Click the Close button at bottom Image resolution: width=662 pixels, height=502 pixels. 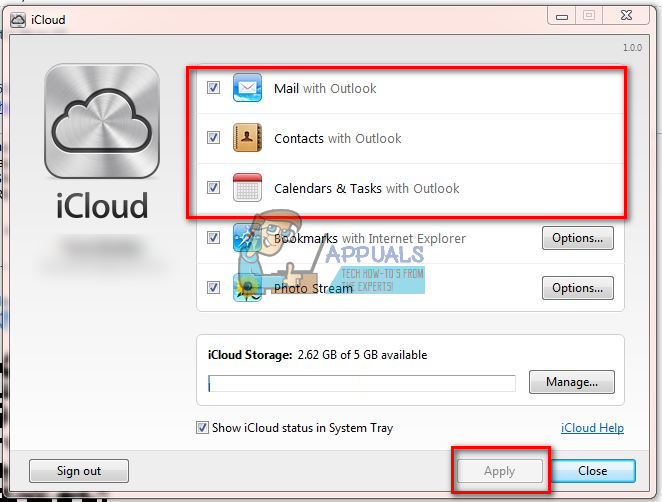click(593, 471)
